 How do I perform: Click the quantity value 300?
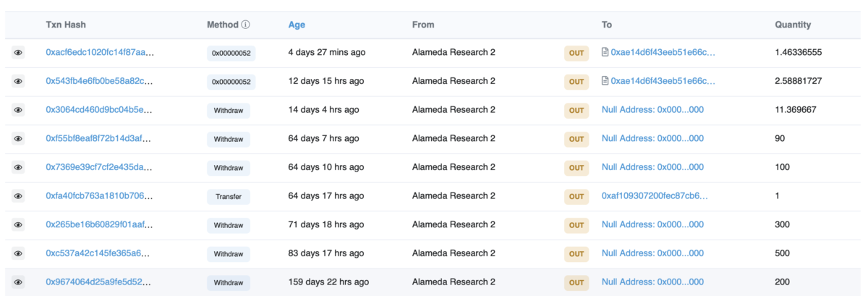point(783,225)
